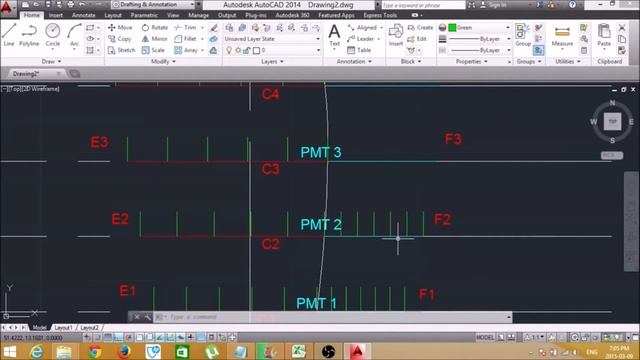Start an Aligned dimension
The image size is (640, 360).
pyautogui.click(x=362, y=27)
